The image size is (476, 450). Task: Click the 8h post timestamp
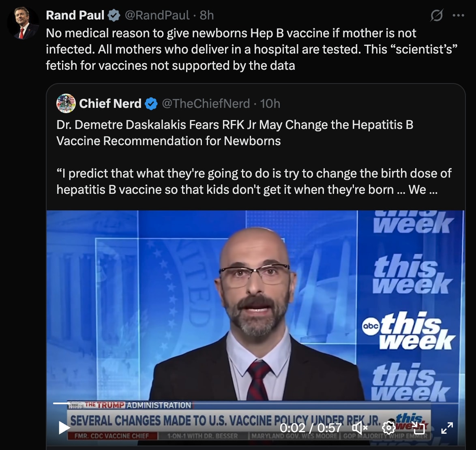pyautogui.click(x=207, y=15)
